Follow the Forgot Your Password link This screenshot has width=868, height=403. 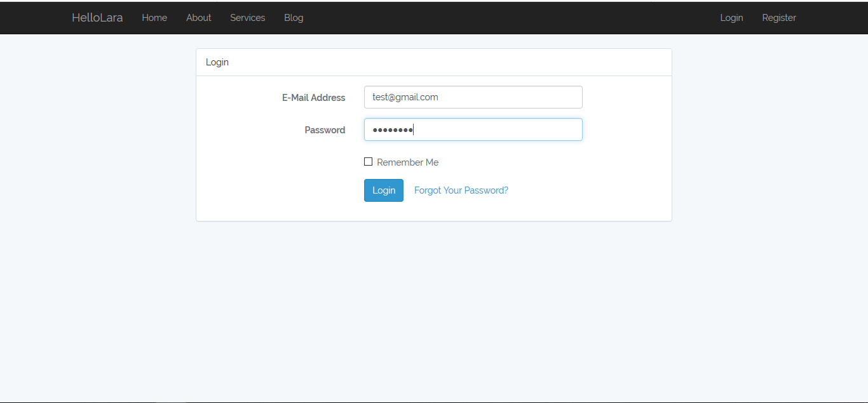[461, 190]
